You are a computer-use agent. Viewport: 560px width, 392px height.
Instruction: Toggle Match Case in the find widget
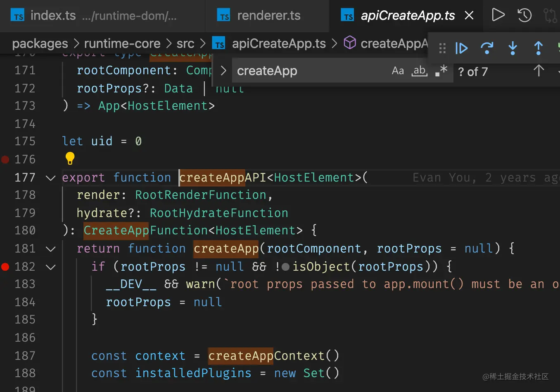pyautogui.click(x=398, y=71)
